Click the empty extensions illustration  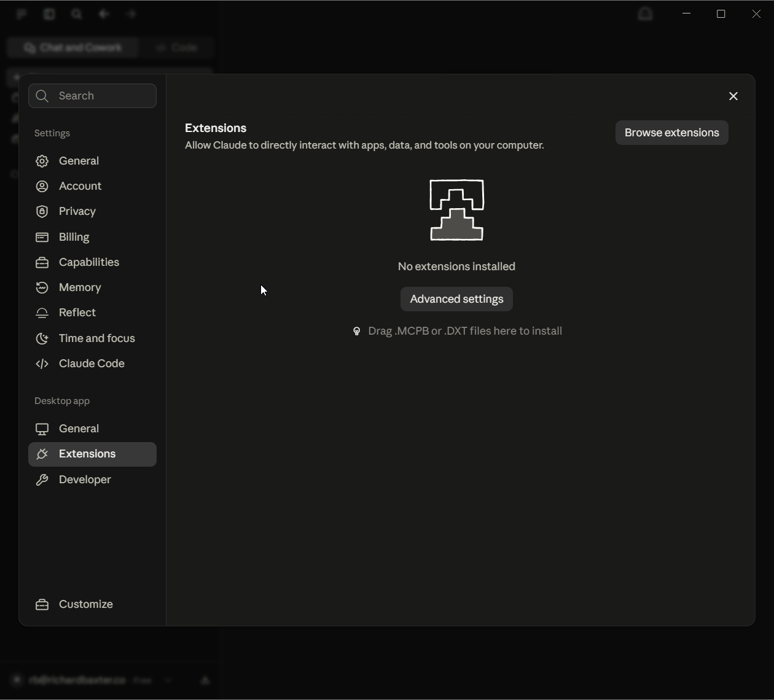click(x=456, y=210)
